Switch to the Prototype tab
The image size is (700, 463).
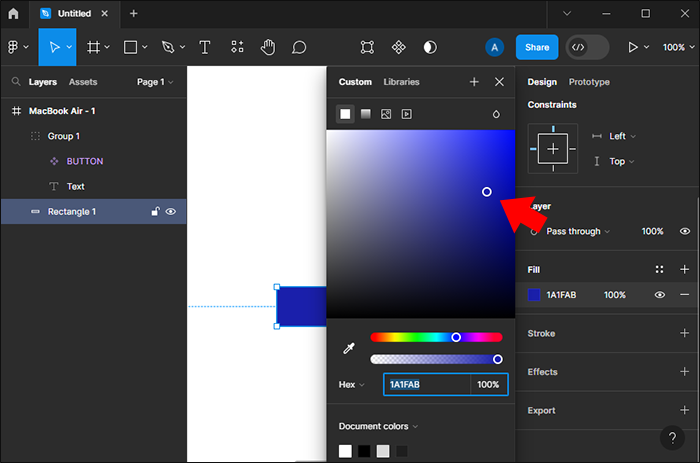[589, 82]
